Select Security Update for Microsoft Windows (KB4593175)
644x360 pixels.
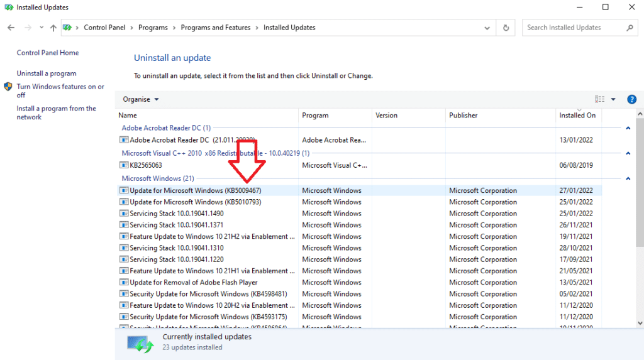pyautogui.click(x=360, y=317)
